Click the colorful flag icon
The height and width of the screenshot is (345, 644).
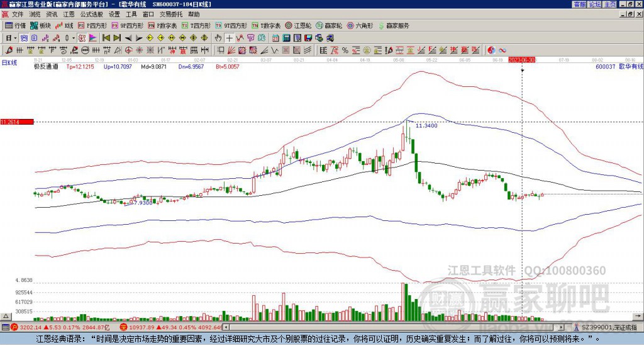(x=93, y=38)
